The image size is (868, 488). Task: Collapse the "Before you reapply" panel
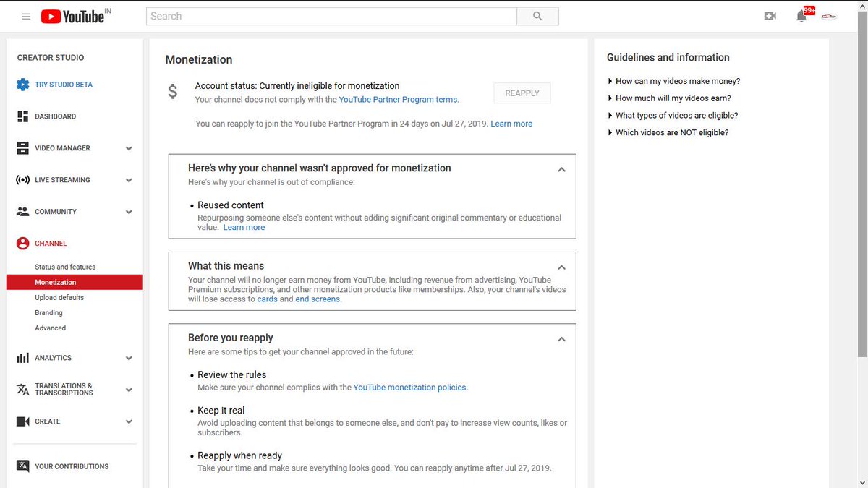561,339
